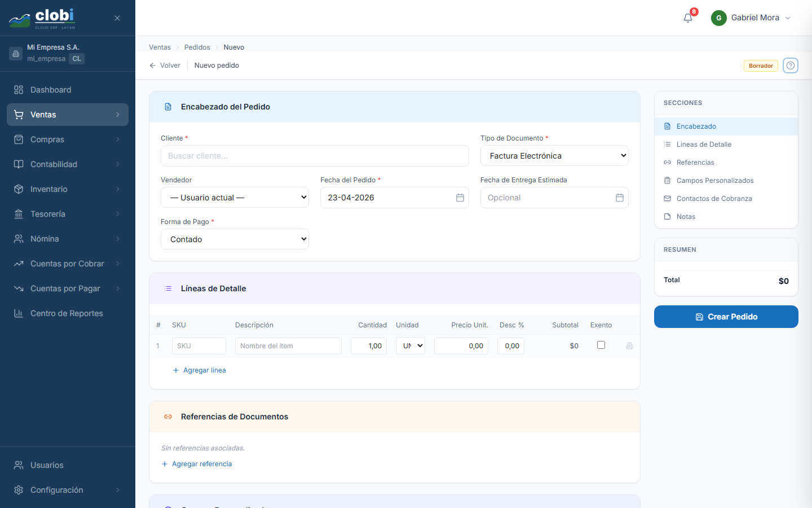The height and width of the screenshot is (508, 812).
Task: Click the Configuración gear icon
Action: [x=19, y=490]
